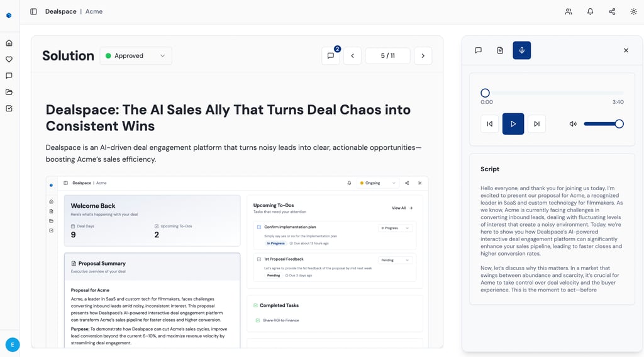Click the share icon in header
This screenshot has width=644, height=357.
[x=612, y=11]
